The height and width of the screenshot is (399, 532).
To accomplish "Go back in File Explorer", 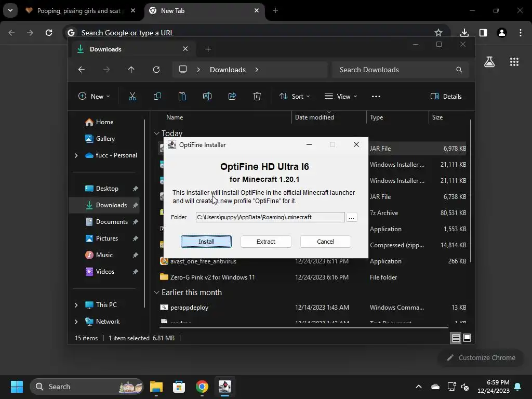I will [x=82, y=70].
